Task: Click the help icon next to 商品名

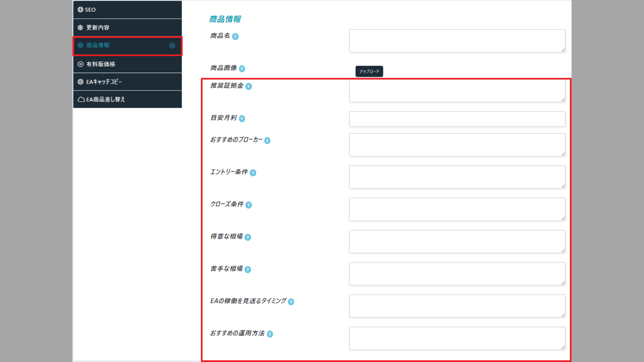Action: coord(235,37)
